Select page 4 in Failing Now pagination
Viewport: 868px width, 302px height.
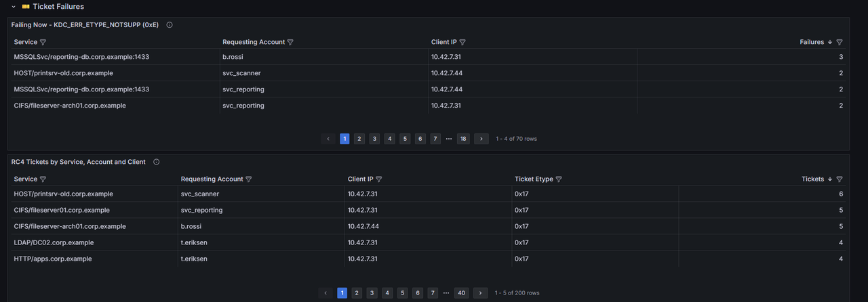coord(389,139)
